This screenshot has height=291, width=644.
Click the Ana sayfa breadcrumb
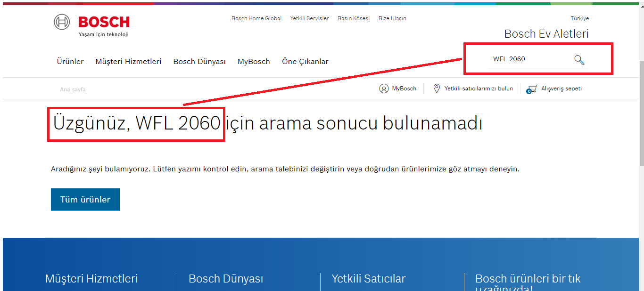click(x=73, y=89)
